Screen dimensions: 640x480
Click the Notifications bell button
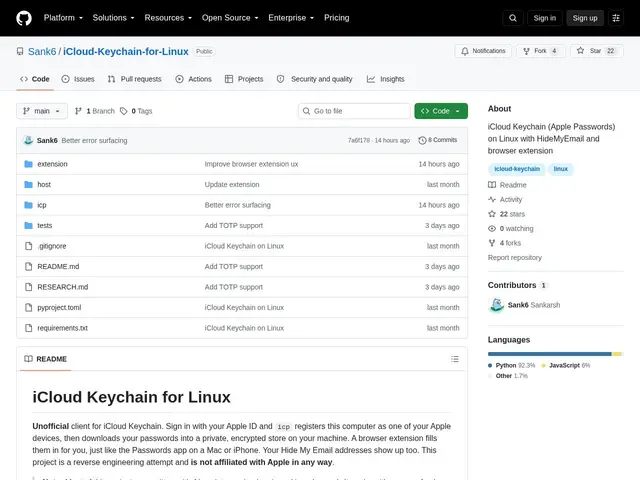(483, 51)
